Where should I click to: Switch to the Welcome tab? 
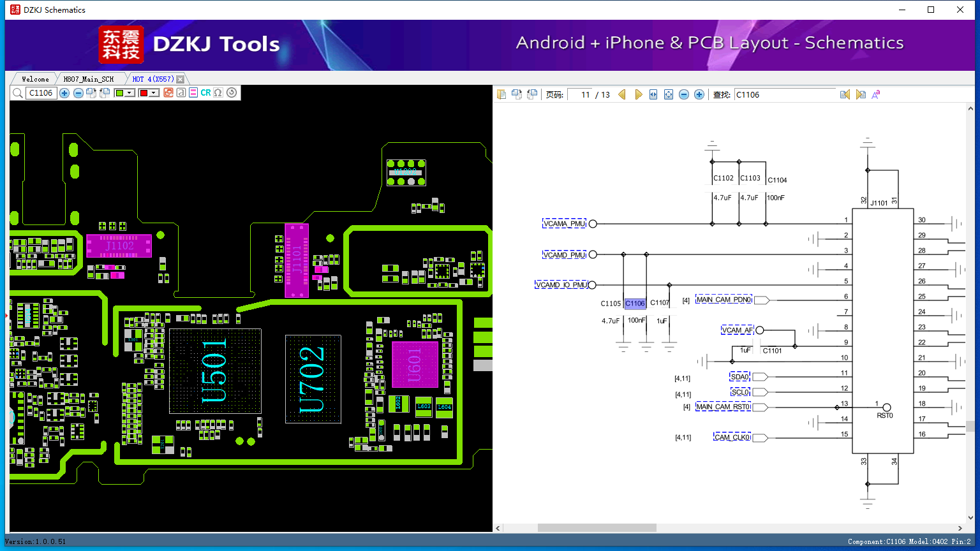point(35,79)
